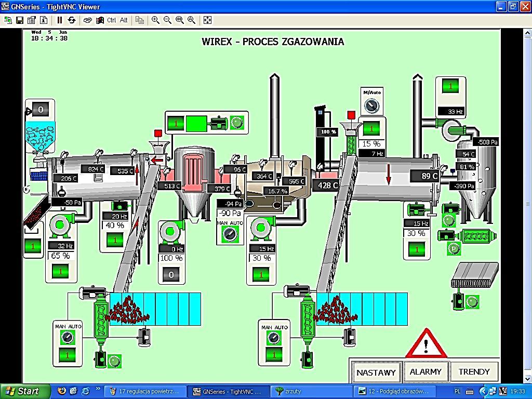Click the 428 C temperature readout
Image resolution: width=532 pixels, height=399 pixels.
pos(325,185)
